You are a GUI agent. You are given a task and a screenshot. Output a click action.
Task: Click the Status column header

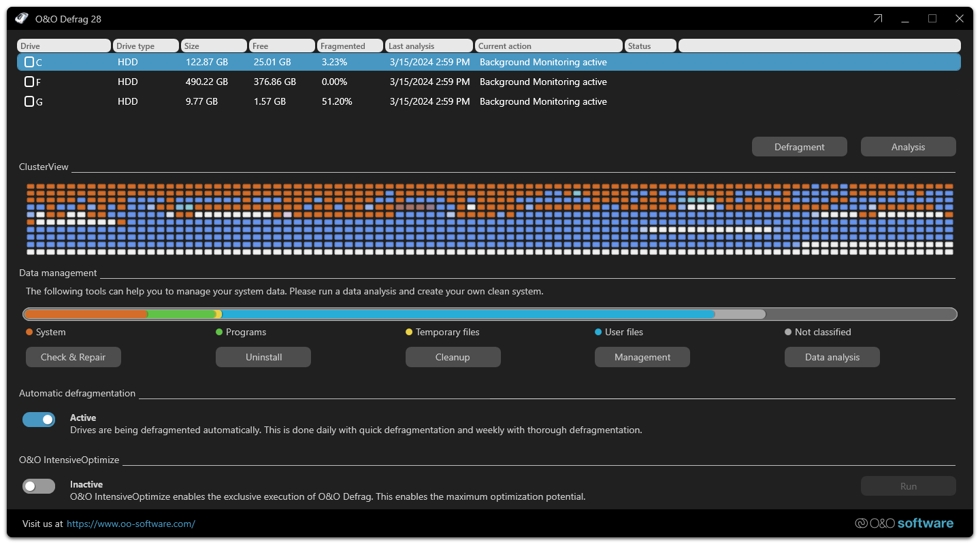click(651, 46)
